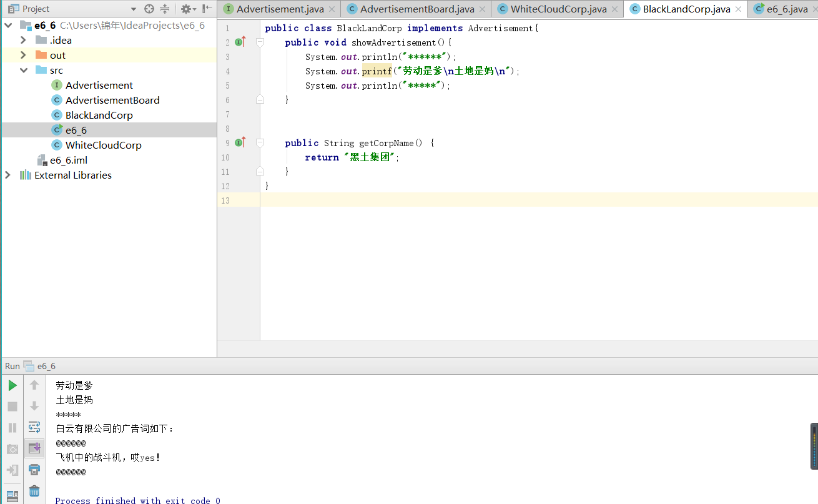Click implements marker on gutter line 2
The height and width of the screenshot is (504, 818).
(240, 42)
